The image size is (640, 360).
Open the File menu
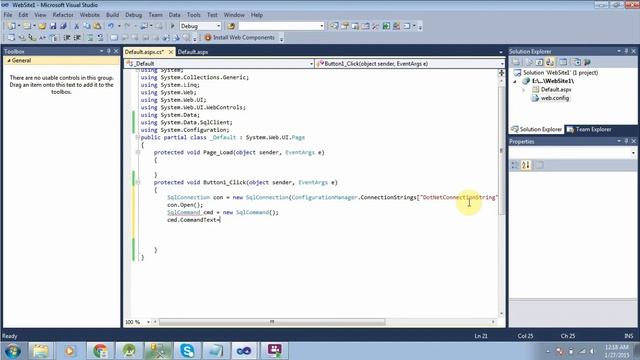pyautogui.click(x=8, y=15)
